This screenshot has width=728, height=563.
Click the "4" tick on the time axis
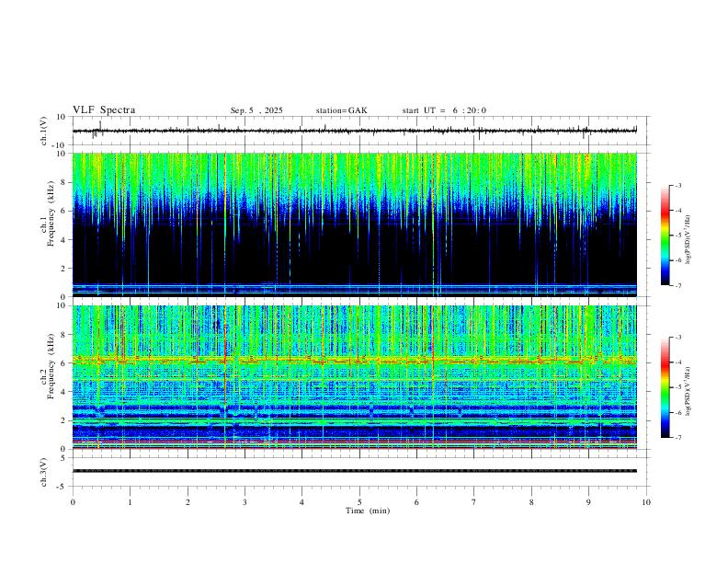(301, 502)
